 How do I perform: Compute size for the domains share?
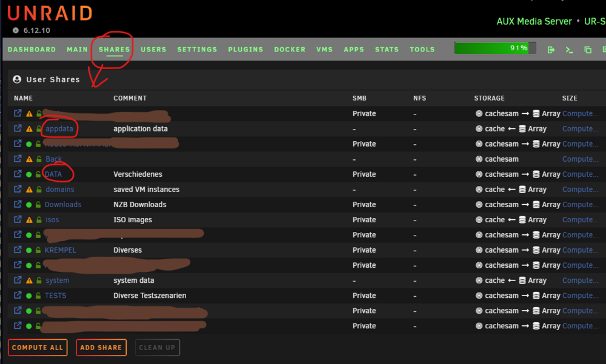click(x=580, y=190)
